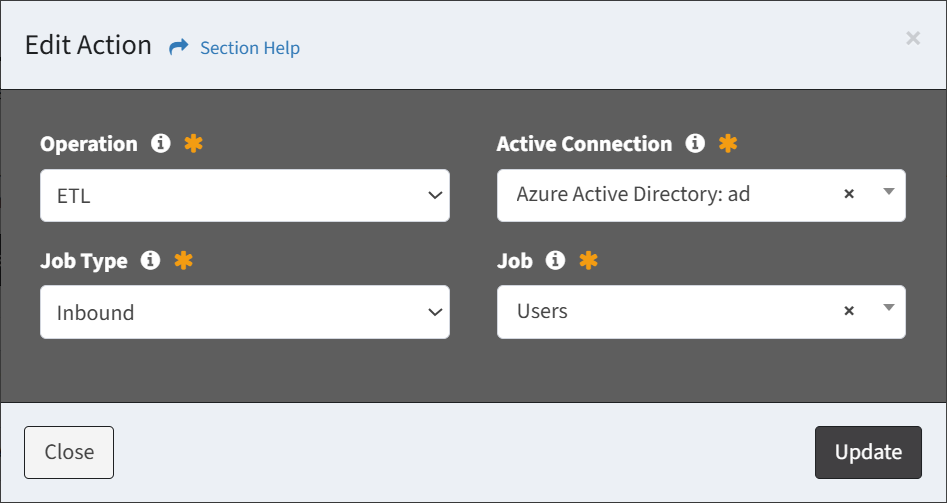Click the Active Connection info icon
Viewport: 947px width, 503px height.
[695, 144]
